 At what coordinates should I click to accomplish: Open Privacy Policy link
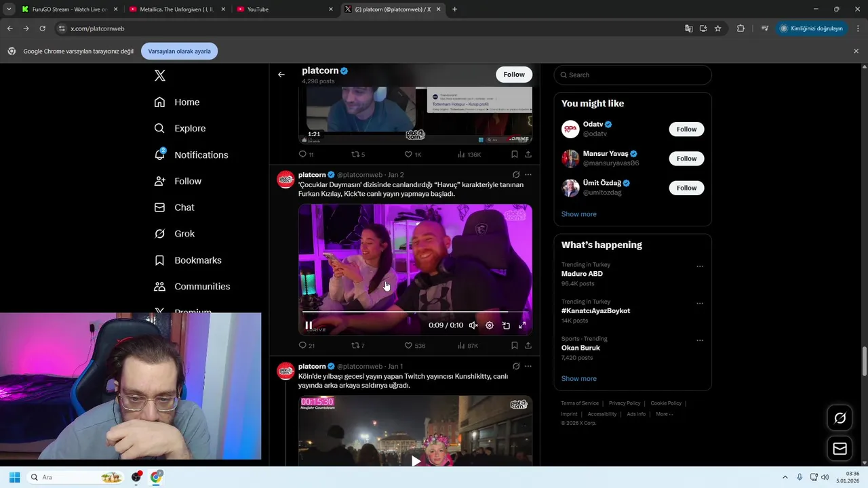point(625,403)
